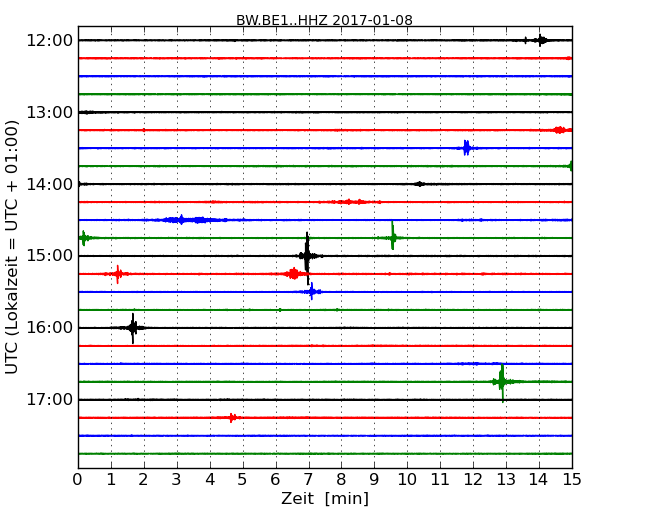This screenshot has height=520, width=650.
Task: Click the green event at start of 14:45 trace
Action: 84,238
